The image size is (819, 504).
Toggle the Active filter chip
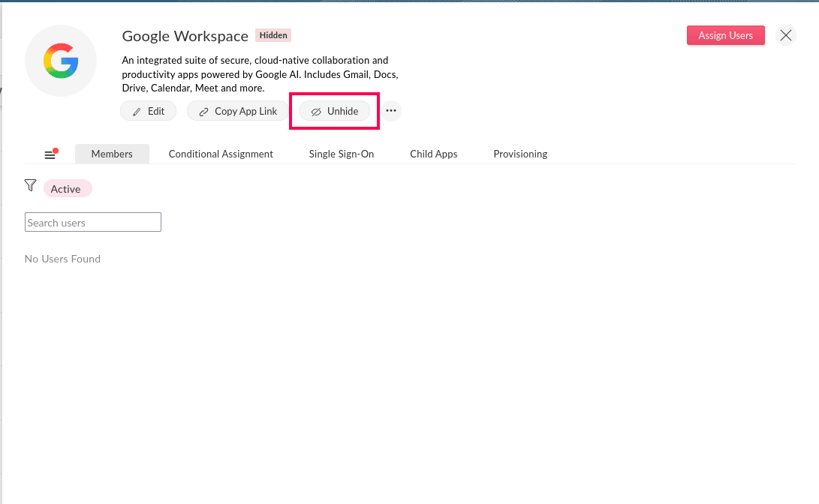click(68, 189)
